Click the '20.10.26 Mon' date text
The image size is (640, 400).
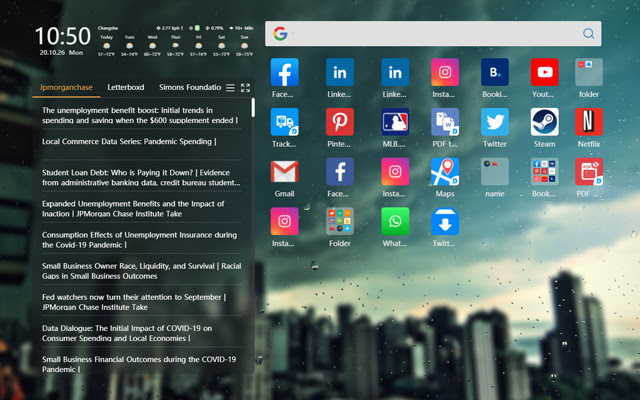(61, 53)
